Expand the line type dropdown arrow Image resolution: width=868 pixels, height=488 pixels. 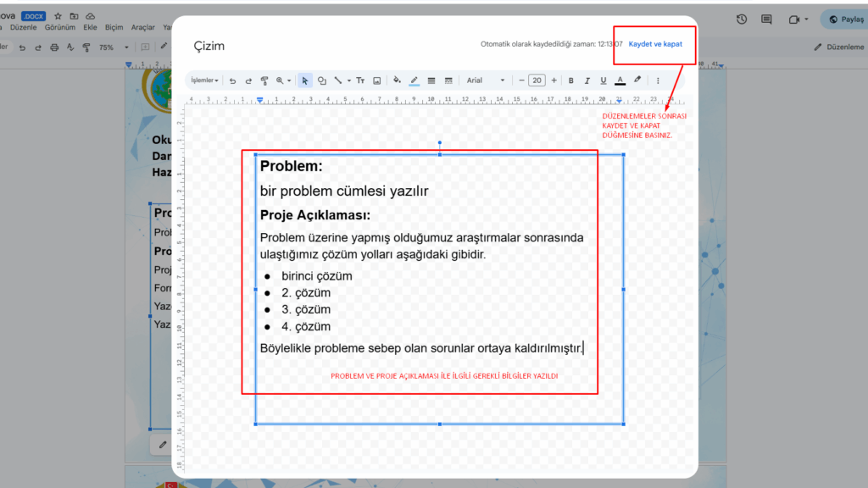tap(348, 80)
